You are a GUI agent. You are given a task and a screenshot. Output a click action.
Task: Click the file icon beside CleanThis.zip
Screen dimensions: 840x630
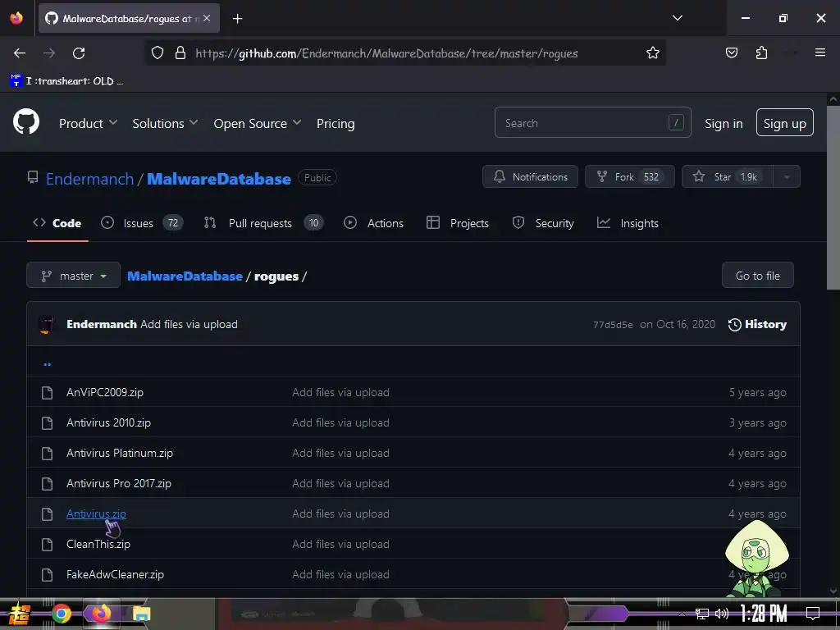click(47, 545)
